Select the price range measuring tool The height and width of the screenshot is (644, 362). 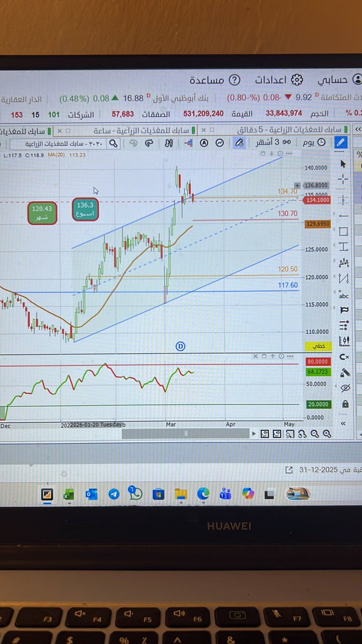(344, 247)
